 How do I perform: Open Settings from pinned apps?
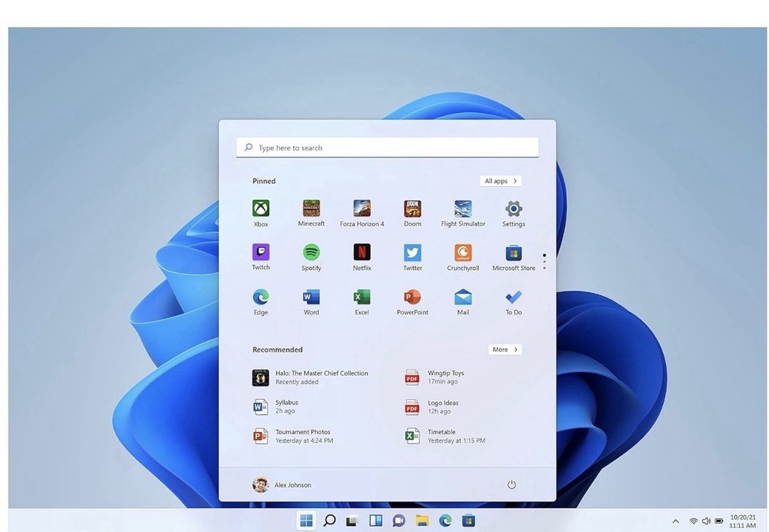click(x=513, y=208)
